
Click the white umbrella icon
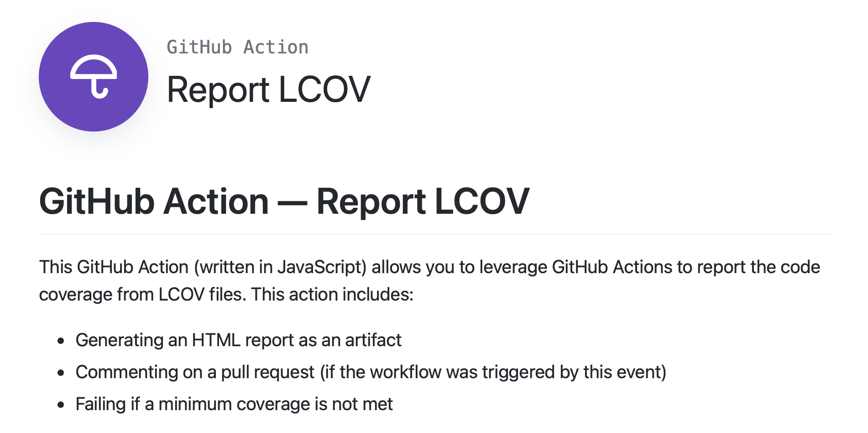pos(94,77)
